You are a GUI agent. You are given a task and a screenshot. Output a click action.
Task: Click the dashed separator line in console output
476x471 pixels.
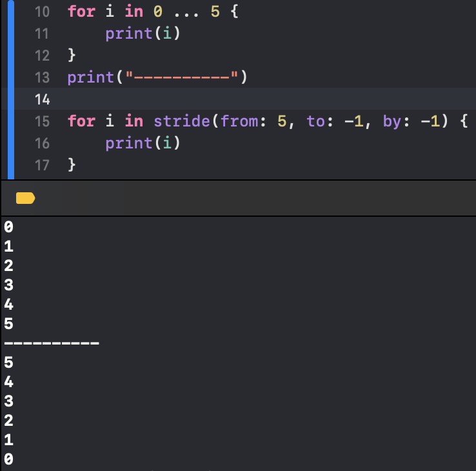[52, 343]
